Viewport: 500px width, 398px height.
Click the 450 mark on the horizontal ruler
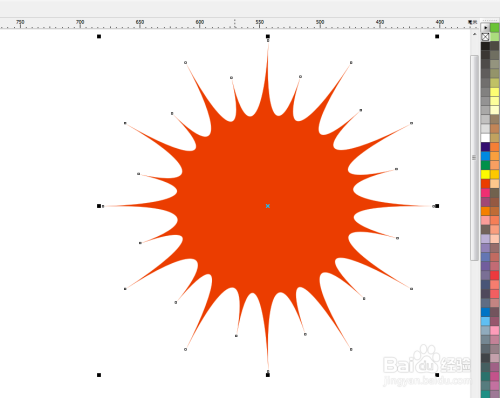380,22
